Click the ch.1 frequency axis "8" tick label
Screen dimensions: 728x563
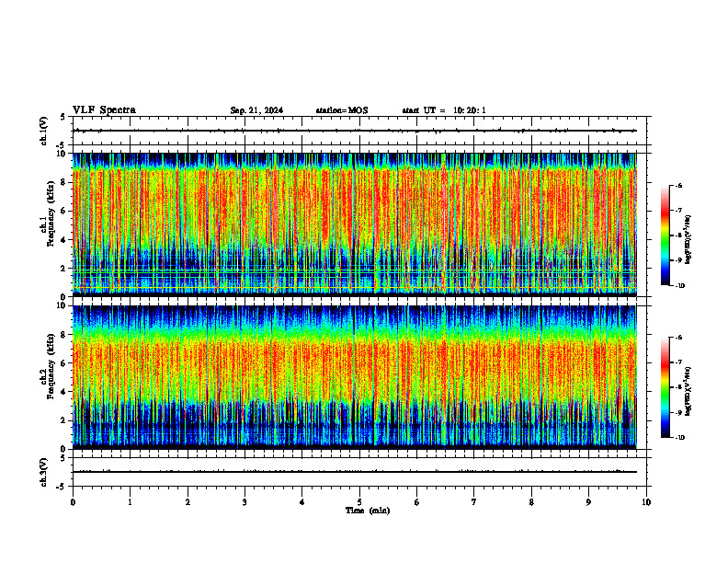[64, 182]
